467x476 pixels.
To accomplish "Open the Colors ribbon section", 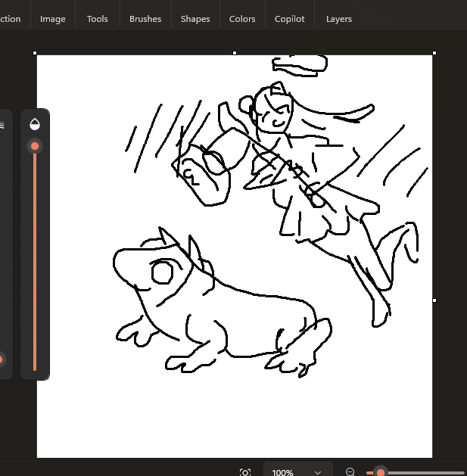I will [242, 19].
